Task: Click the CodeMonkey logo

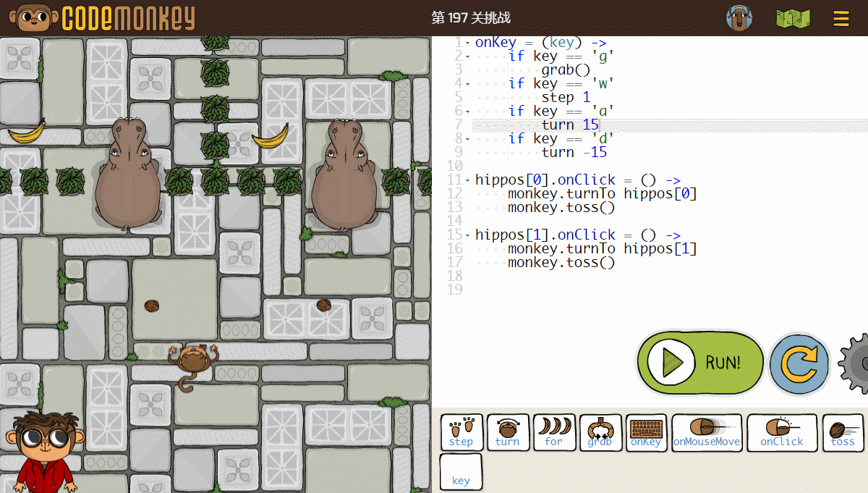Action: coord(102,17)
